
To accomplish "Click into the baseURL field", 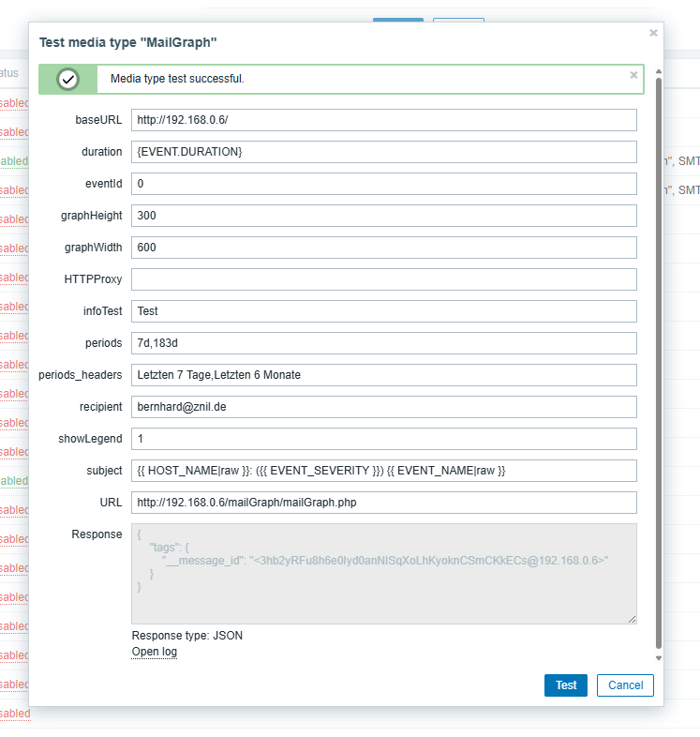I will pos(383,120).
